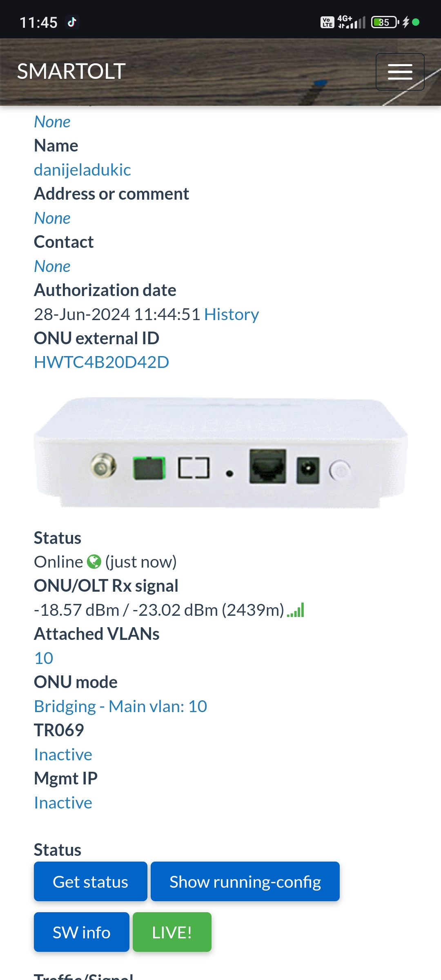Click the SMARTOLT brand logo
441x980 pixels.
(71, 71)
